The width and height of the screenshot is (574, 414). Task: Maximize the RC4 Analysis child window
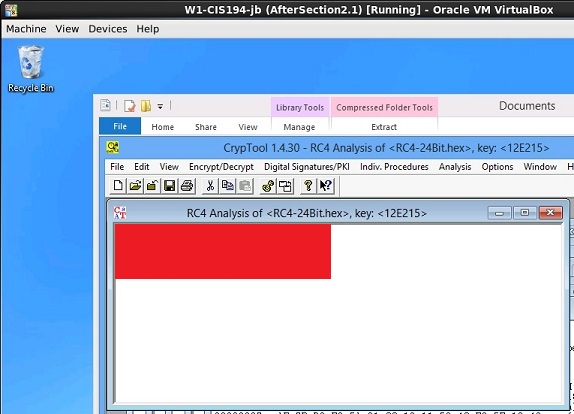[x=525, y=213]
